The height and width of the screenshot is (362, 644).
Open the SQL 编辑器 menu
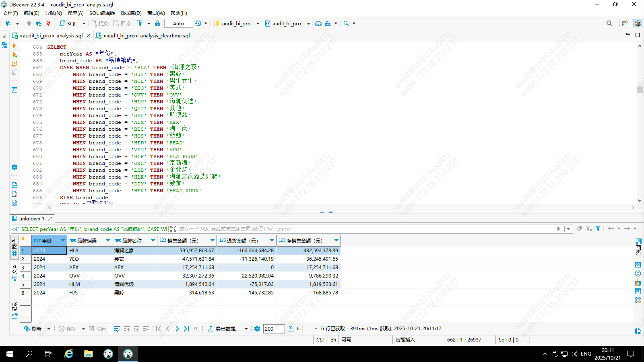[x=102, y=13]
